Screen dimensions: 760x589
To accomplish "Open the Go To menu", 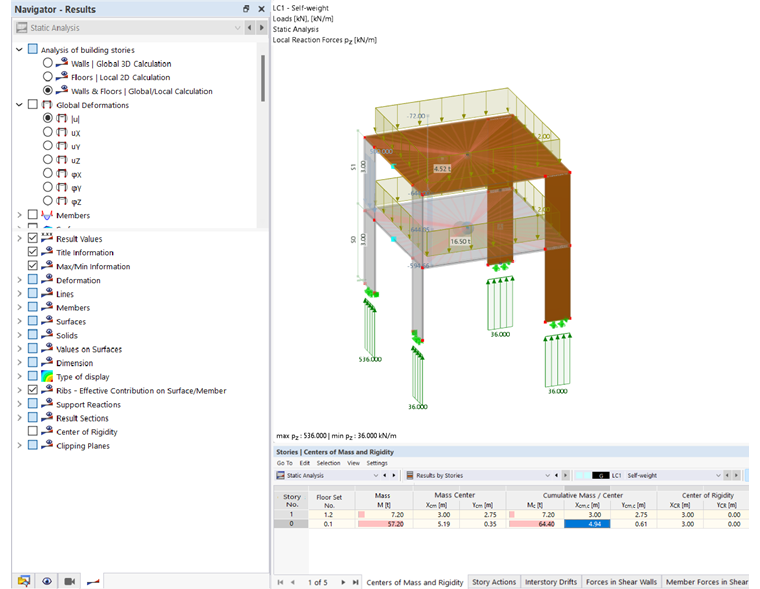I will (285, 463).
